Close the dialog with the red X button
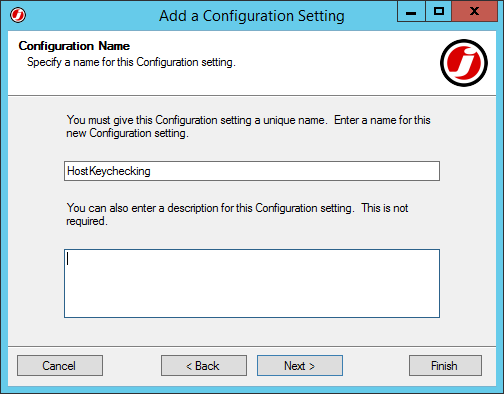Viewport: 504px width, 394px height. (x=474, y=12)
